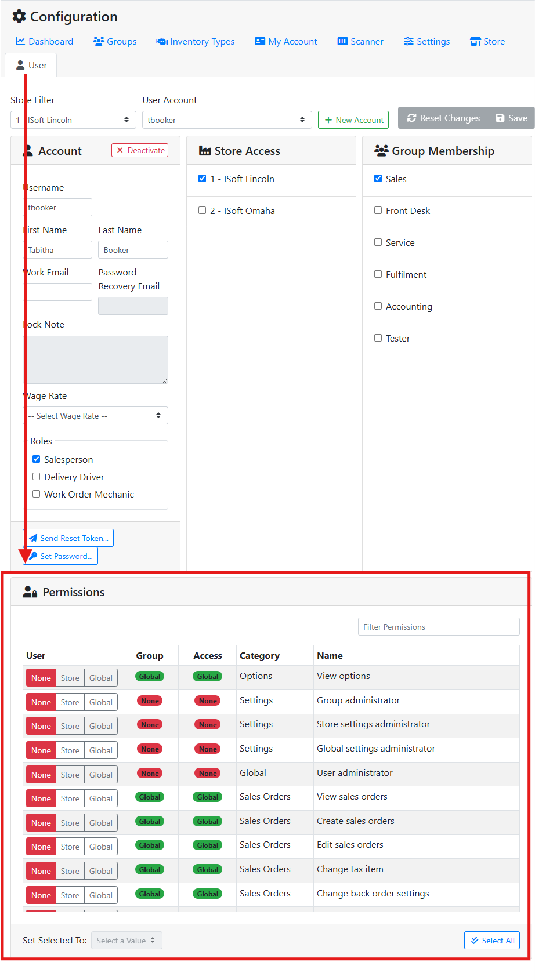
Task: Click the Inventory Types icon
Action: tap(162, 41)
